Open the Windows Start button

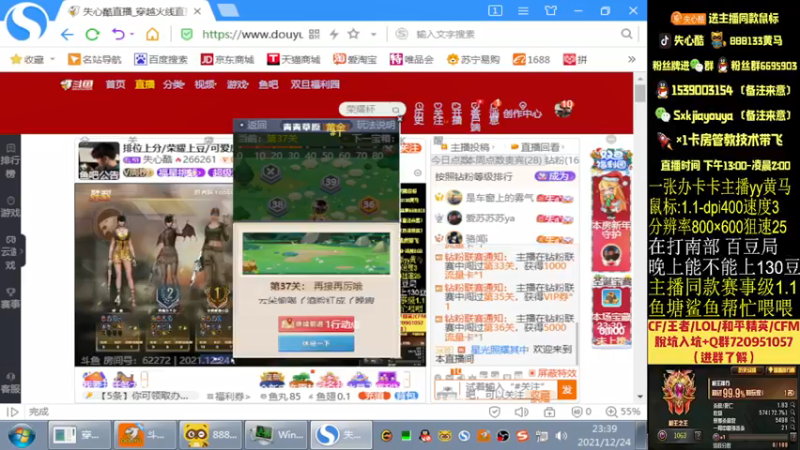point(21,436)
